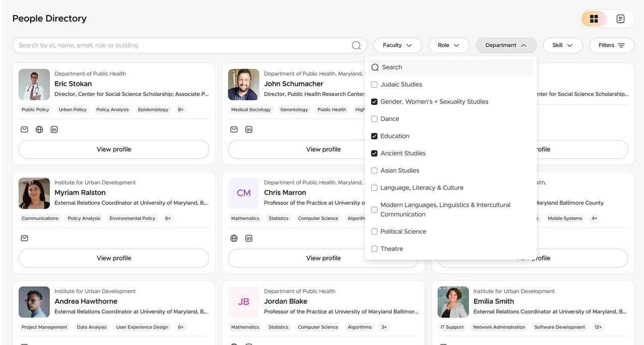Expand Jordan Blake's 3+ more skills

(x=384, y=327)
